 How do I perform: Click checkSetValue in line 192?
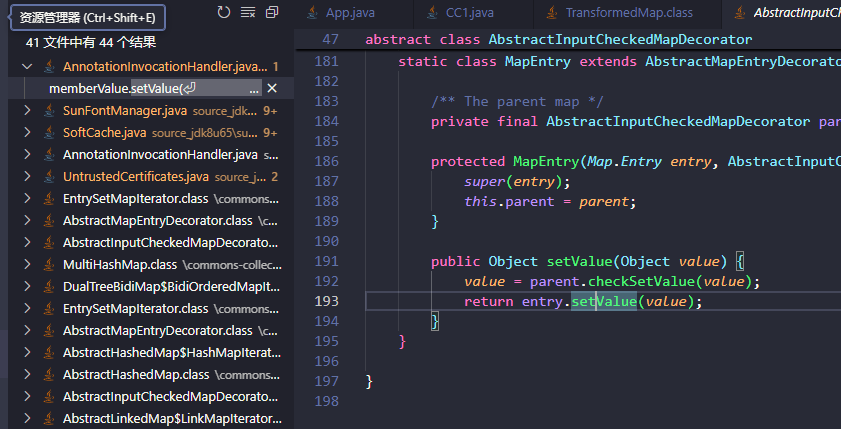click(x=641, y=282)
